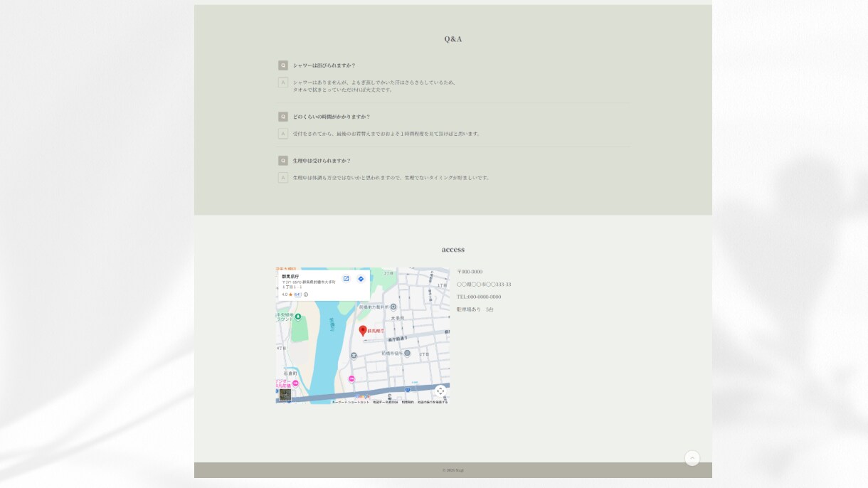Click the TEL:000-0000-0000 phone number
The height and width of the screenshot is (488, 868).
479,297
